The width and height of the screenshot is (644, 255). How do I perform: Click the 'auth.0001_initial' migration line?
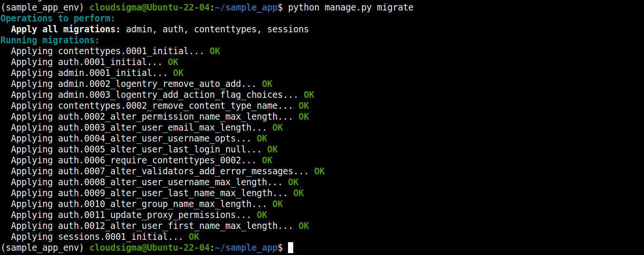click(x=95, y=62)
